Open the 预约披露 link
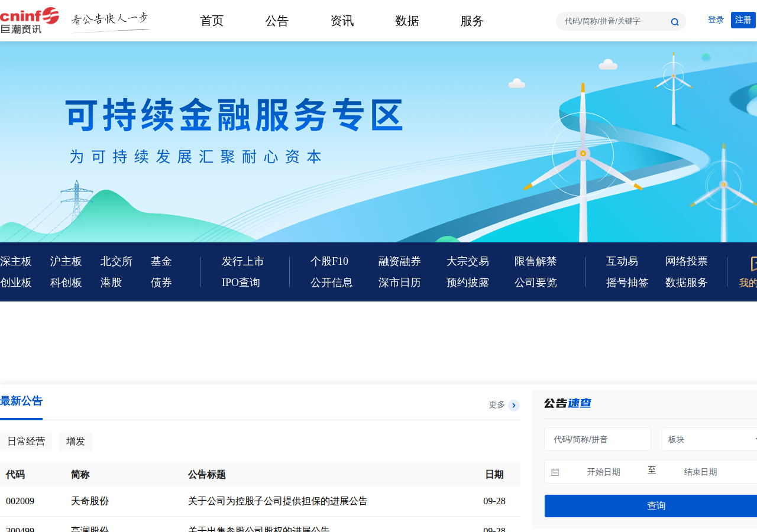Image resolution: width=757 pixels, height=532 pixels. (x=468, y=283)
